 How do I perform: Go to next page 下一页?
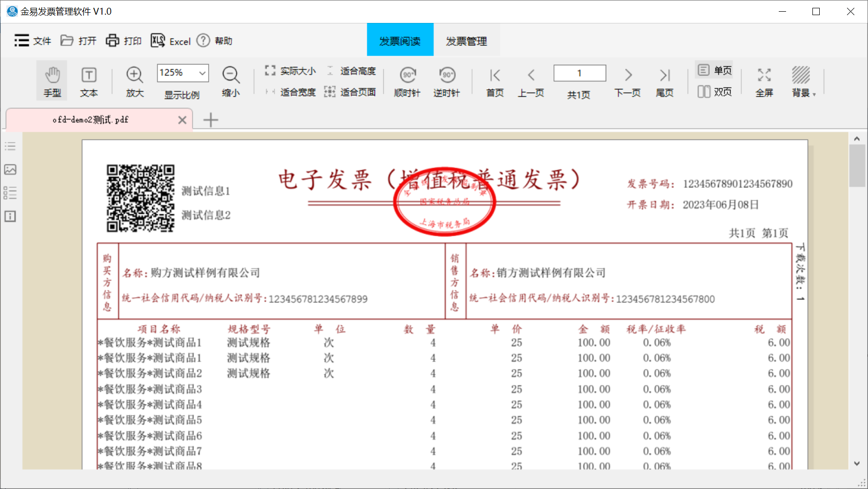628,81
